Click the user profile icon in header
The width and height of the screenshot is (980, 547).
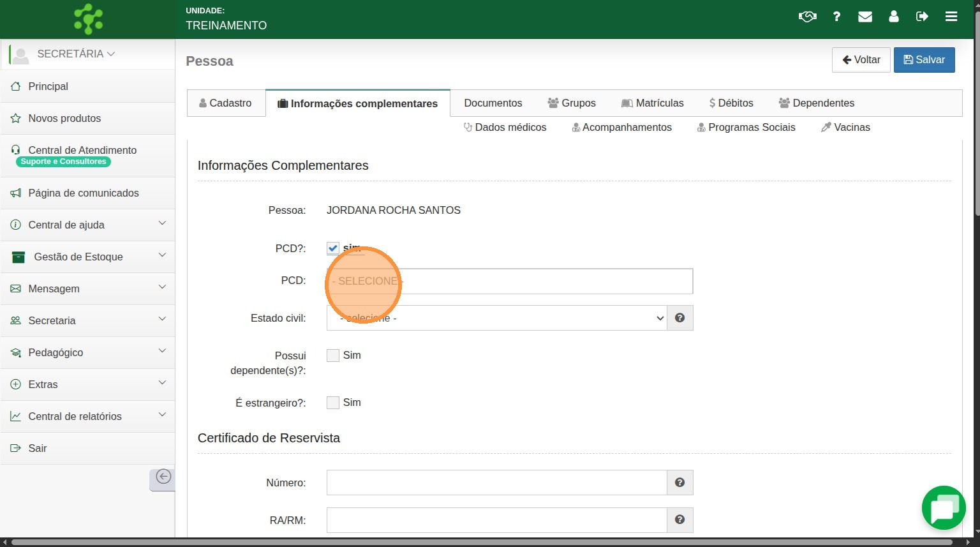[x=894, y=17]
